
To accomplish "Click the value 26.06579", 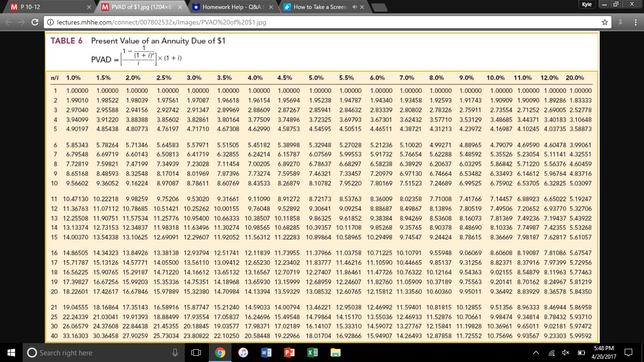I will (75, 326).
